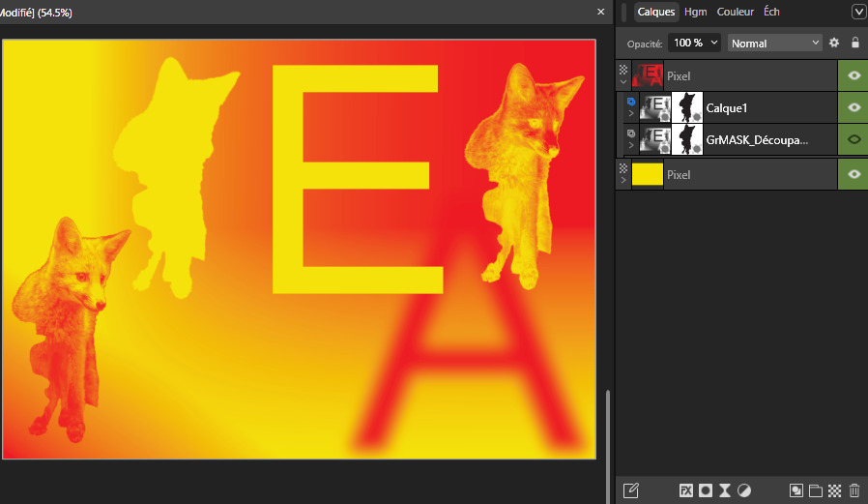Hide the Calque1 layer

click(854, 107)
